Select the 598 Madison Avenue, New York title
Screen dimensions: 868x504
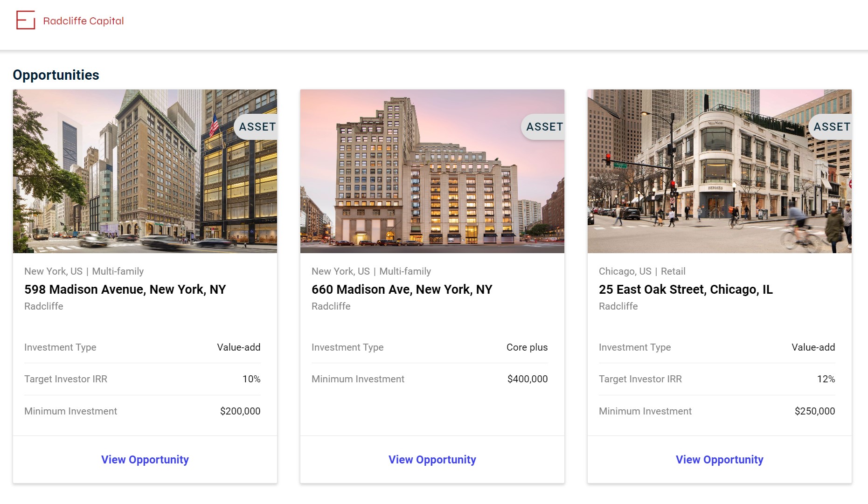pyautogui.click(x=125, y=290)
